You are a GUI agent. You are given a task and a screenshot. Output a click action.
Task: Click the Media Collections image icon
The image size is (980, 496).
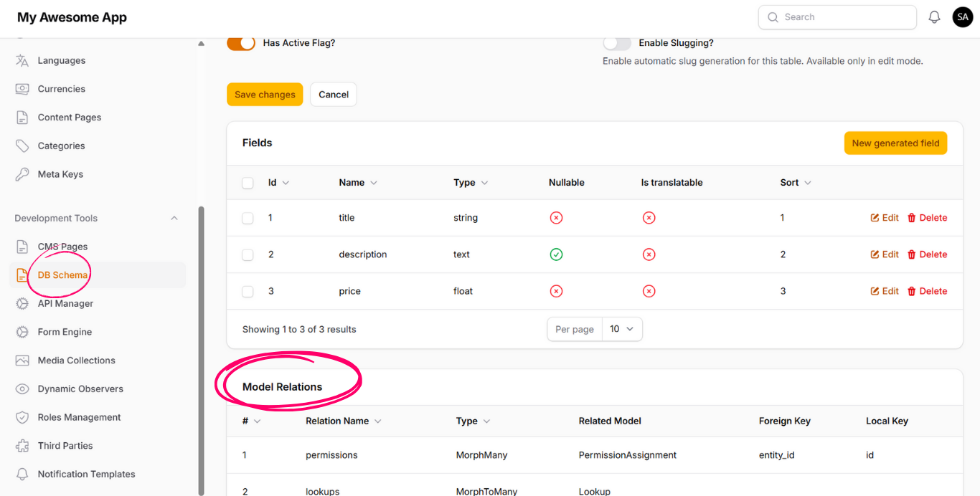point(22,361)
